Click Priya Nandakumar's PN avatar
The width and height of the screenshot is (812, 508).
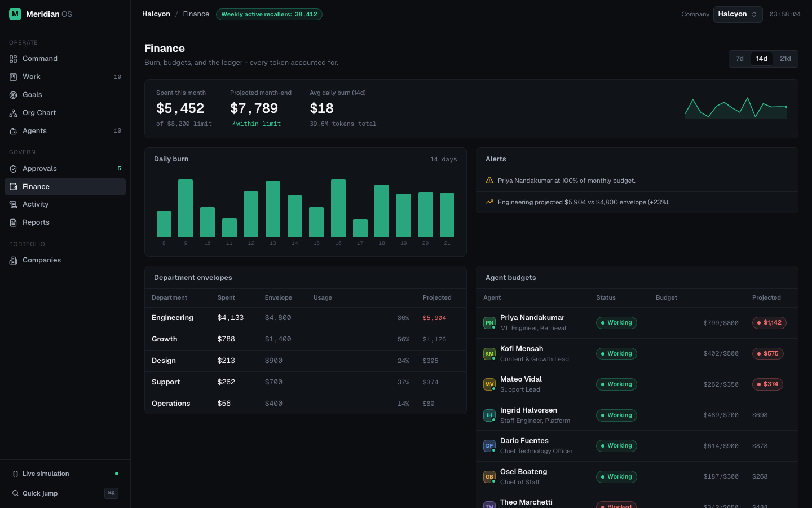tap(489, 323)
